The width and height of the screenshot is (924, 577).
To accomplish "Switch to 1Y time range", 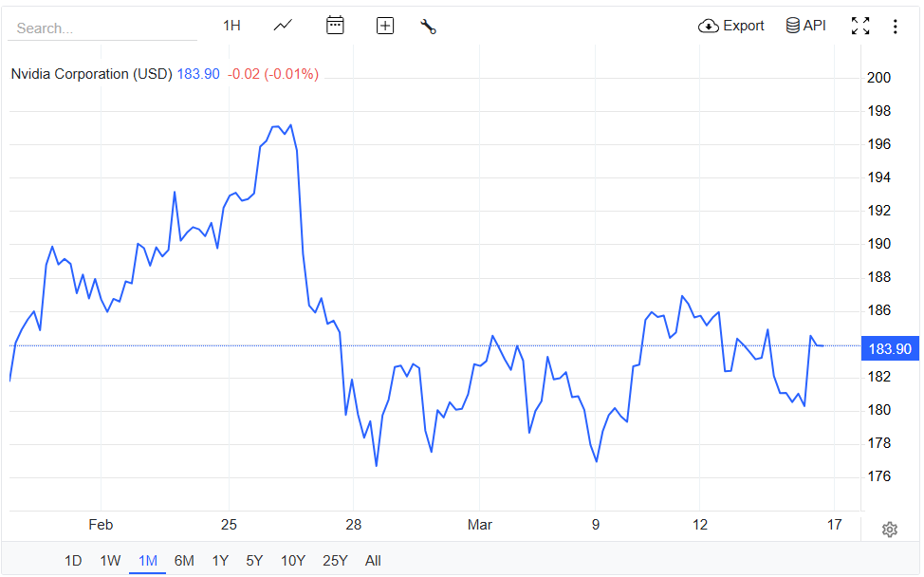I will click(220, 561).
